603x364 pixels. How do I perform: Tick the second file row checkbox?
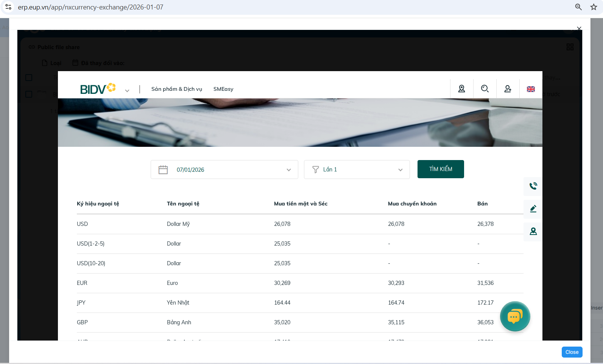pos(29,94)
